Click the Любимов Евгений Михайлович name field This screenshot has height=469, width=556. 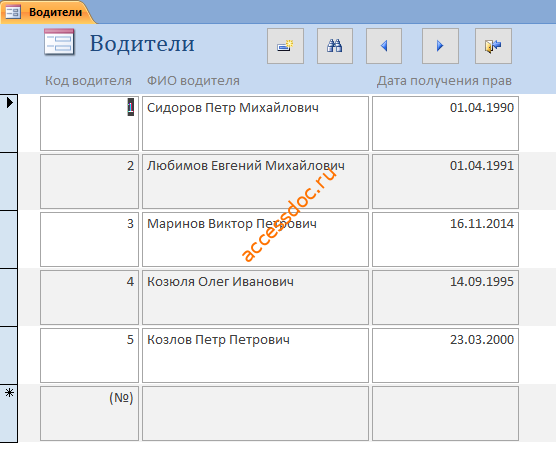tap(255, 182)
